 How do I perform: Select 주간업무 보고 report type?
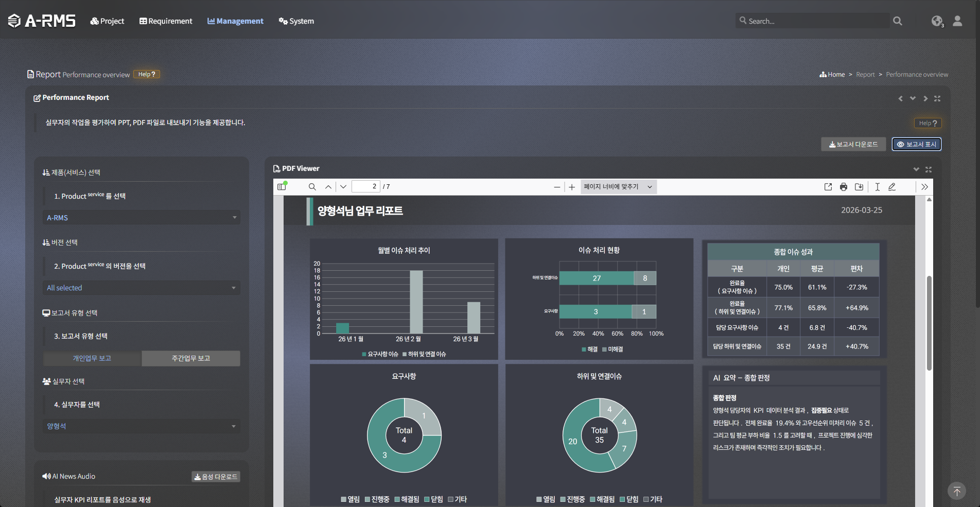pos(191,358)
